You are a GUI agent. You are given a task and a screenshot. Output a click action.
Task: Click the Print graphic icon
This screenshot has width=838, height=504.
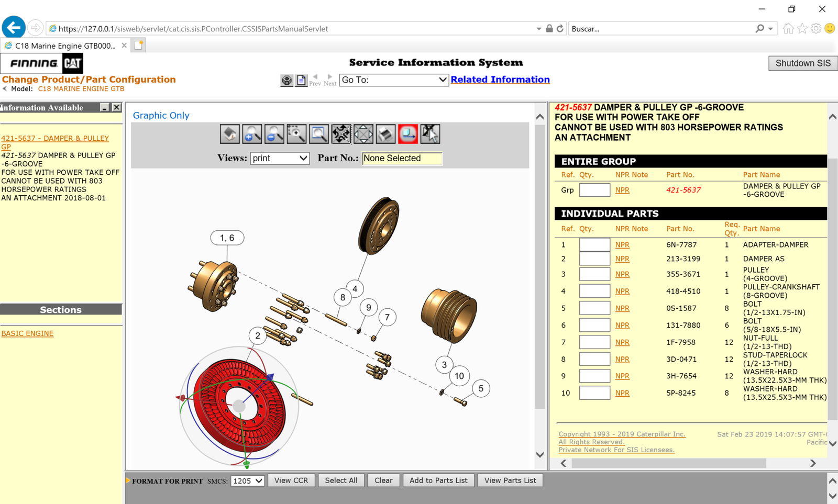385,134
